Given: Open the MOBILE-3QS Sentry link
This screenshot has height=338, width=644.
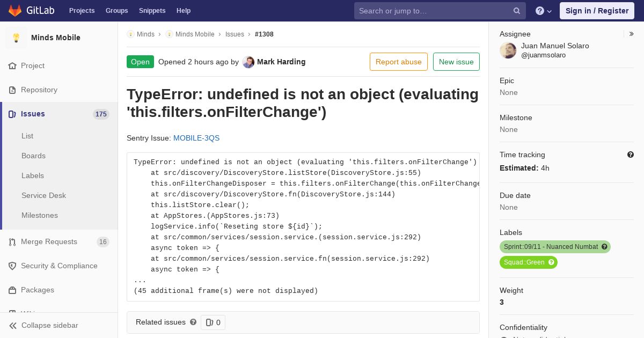Looking at the screenshot, I should click(x=196, y=138).
